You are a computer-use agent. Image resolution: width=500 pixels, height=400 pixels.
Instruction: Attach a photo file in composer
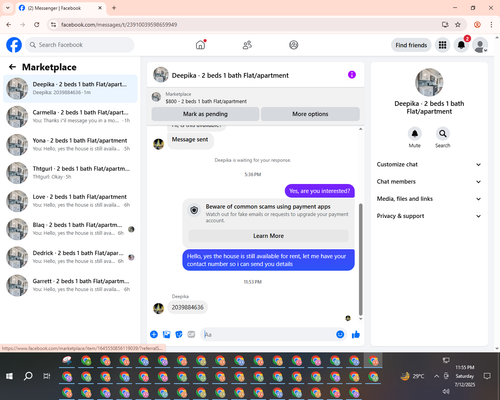click(166, 334)
